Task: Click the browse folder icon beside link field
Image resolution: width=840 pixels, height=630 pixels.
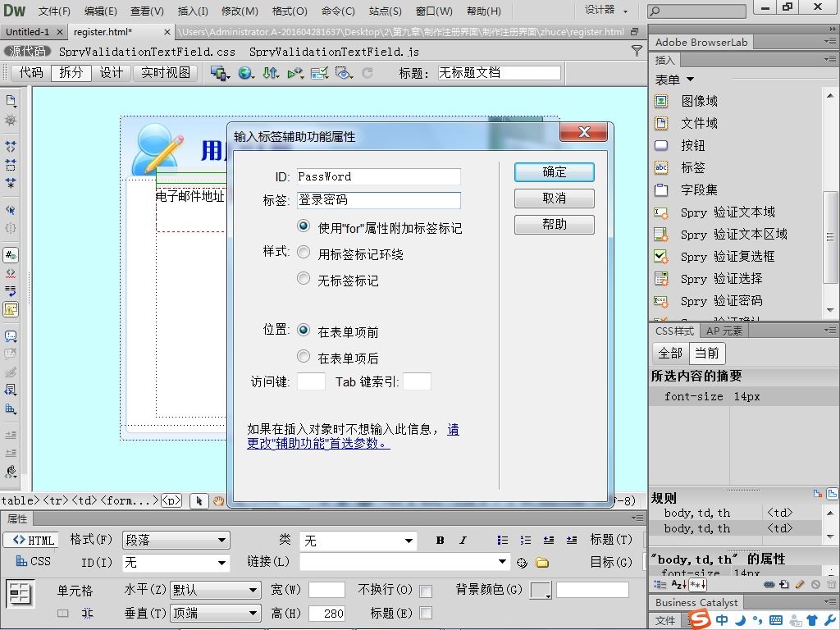Action: (542, 563)
